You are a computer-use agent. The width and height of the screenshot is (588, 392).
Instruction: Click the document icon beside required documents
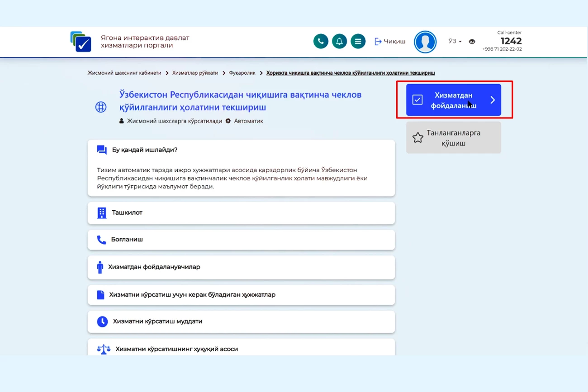pyautogui.click(x=100, y=295)
